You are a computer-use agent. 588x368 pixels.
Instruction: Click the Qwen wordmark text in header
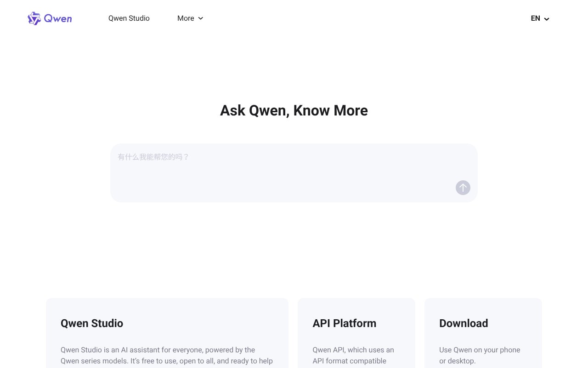pyautogui.click(x=58, y=18)
